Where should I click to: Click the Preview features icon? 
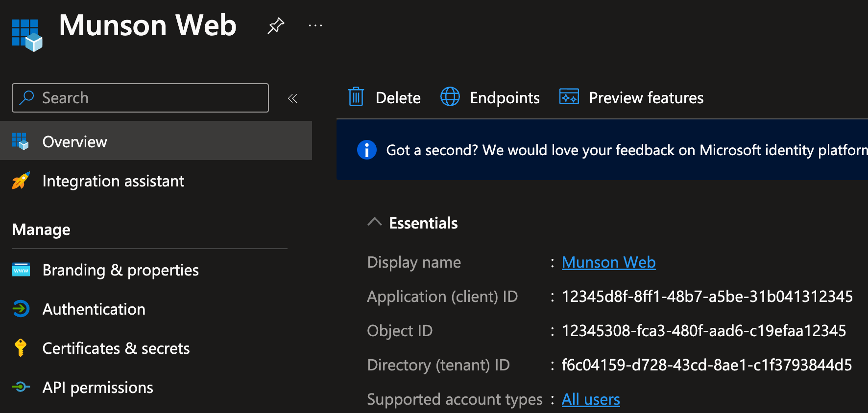(569, 97)
